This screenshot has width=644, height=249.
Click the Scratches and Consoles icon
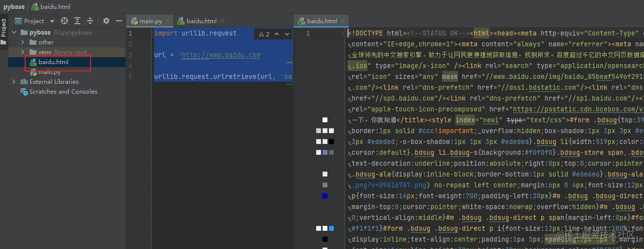tap(24, 92)
